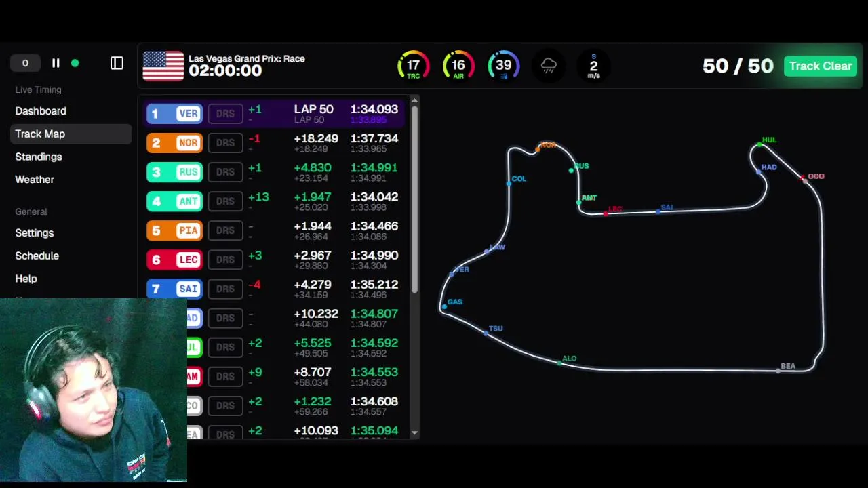
Task: Pause the live timing playback
Action: pyautogui.click(x=56, y=63)
